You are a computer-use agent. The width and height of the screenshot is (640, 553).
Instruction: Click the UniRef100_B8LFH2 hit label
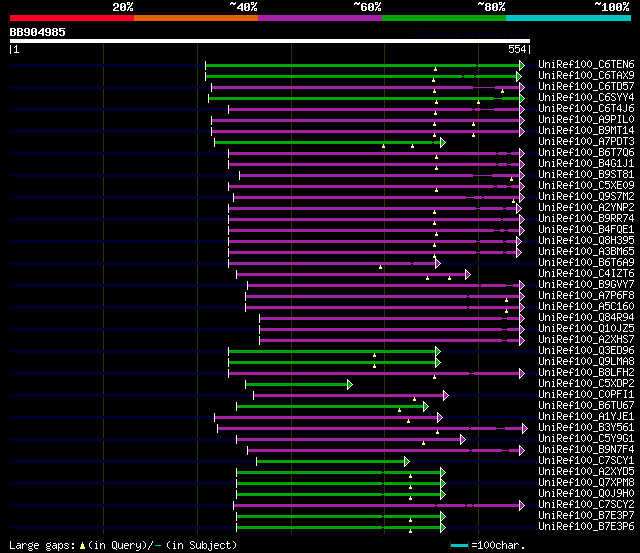pyautogui.click(x=586, y=373)
